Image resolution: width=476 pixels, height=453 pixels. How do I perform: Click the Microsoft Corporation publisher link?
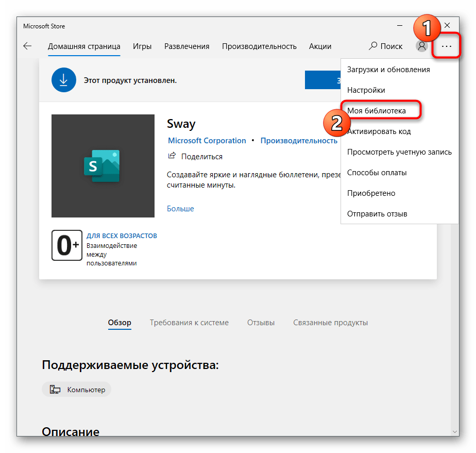(x=207, y=141)
